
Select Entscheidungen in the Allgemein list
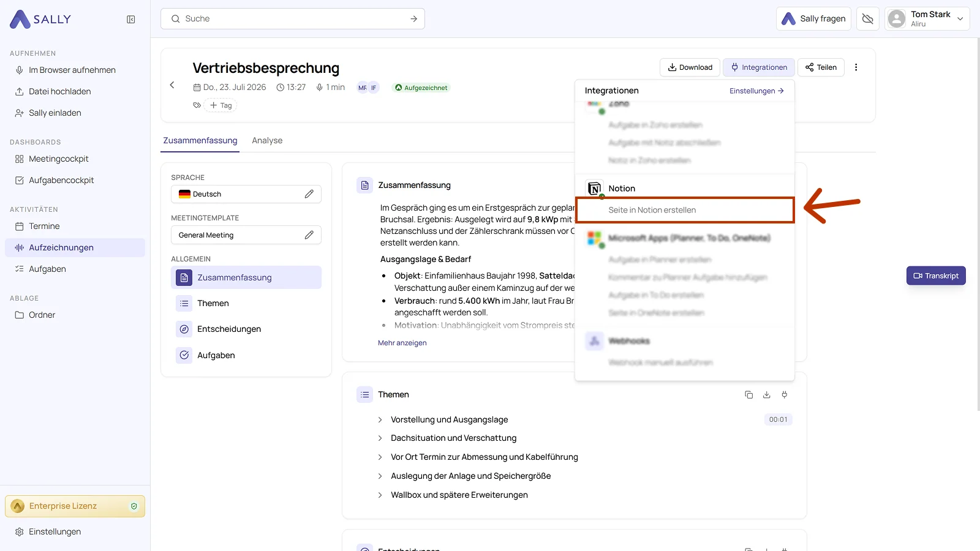(x=246, y=329)
